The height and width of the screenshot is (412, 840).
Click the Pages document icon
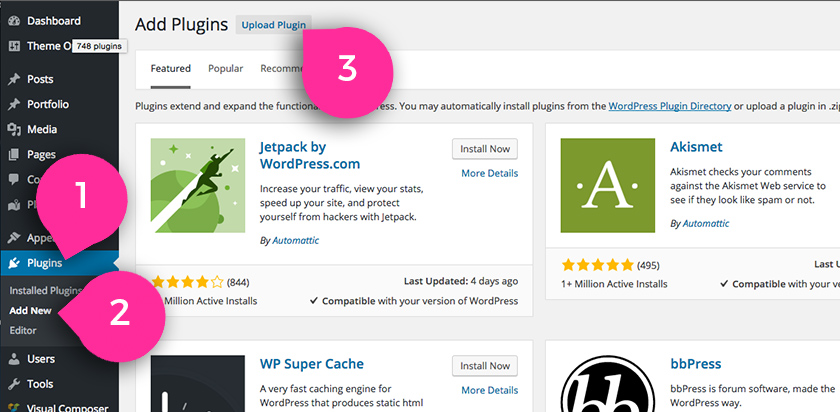click(x=14, y=155)
